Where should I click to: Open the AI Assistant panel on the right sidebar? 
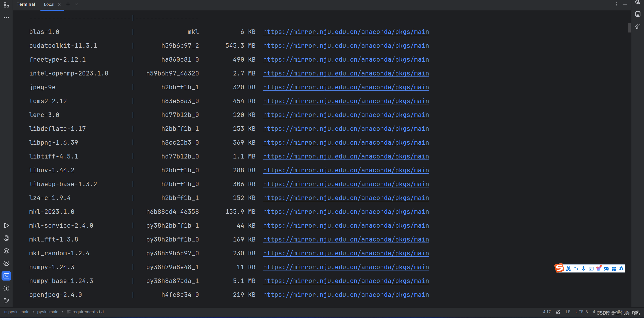click(638, 2)
